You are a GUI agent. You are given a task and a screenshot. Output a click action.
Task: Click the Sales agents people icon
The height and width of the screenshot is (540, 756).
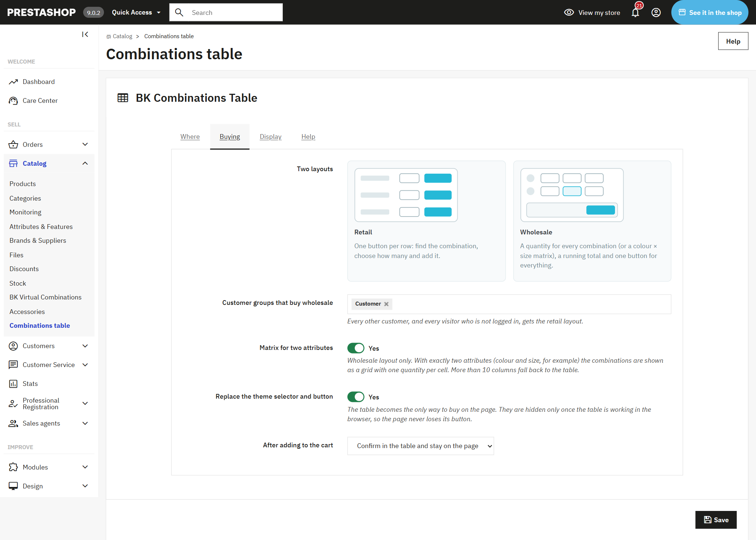click(13, 423)
